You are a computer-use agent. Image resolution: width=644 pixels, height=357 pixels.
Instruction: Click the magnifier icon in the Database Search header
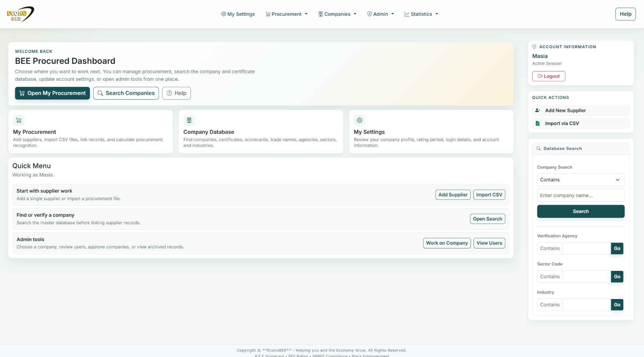tap(538, 148)
